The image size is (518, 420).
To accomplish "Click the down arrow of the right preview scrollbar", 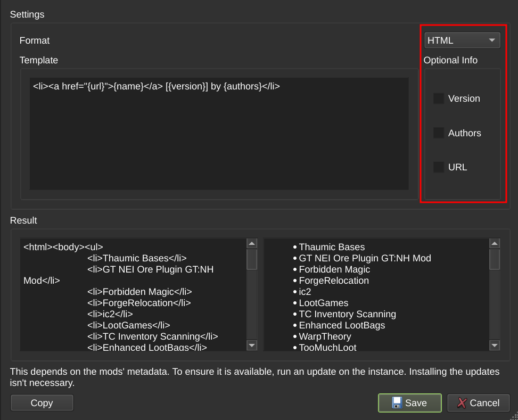I will pos(494,345).
